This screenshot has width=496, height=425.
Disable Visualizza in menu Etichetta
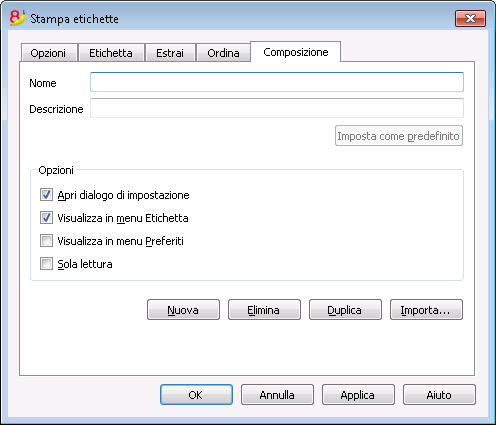click(46, 218)
